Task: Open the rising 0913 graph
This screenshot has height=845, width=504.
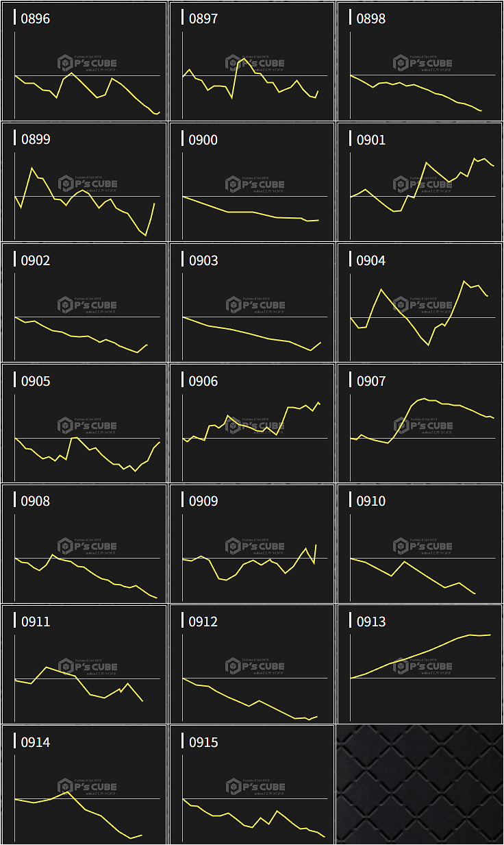Action: pos(420,665)
